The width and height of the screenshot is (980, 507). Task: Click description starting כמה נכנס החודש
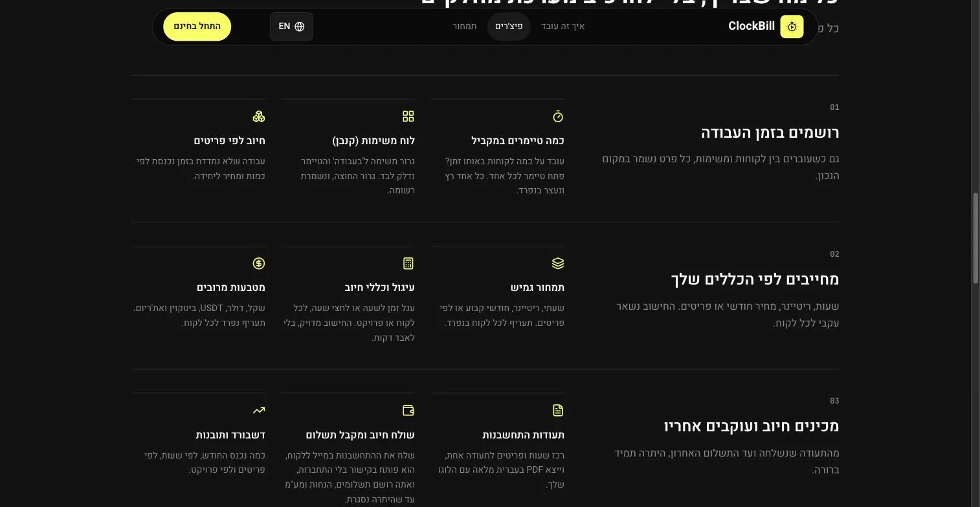[x=205, y=463]
